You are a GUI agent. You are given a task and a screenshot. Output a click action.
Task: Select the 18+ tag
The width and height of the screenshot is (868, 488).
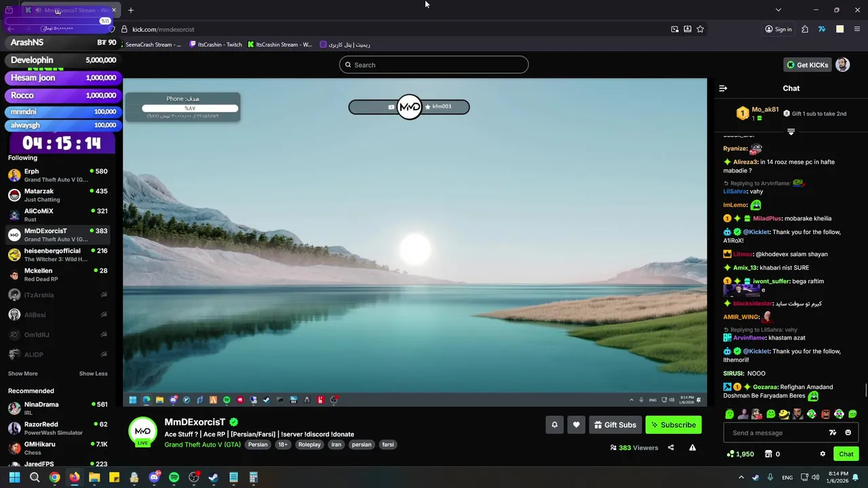pos(283,445)
